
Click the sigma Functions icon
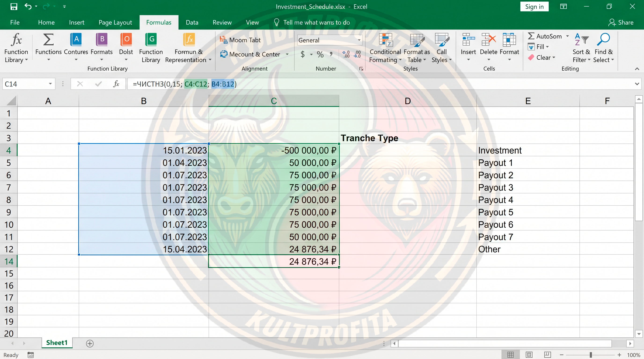pyautogui.click(x=48, y=39)
